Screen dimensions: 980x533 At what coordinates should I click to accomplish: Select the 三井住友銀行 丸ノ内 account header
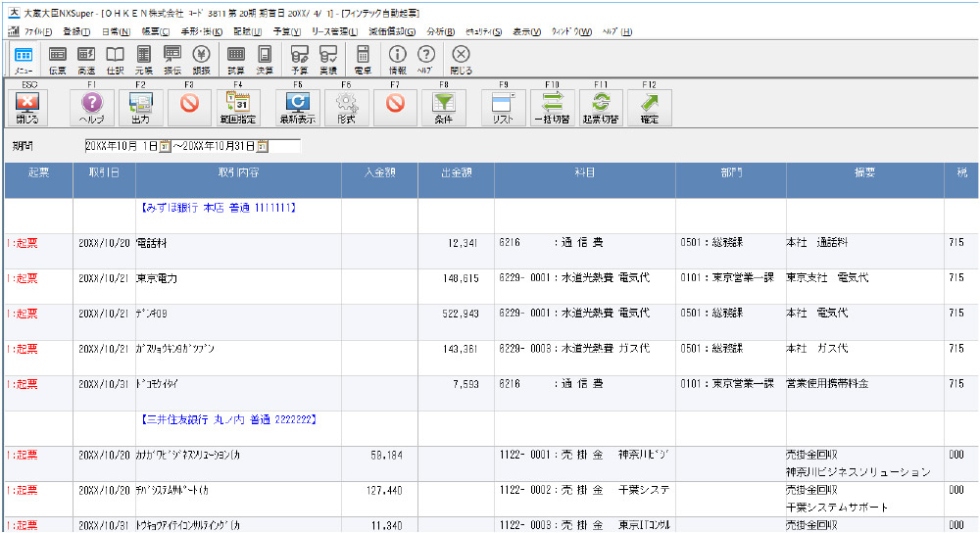[x=228, y=419]
